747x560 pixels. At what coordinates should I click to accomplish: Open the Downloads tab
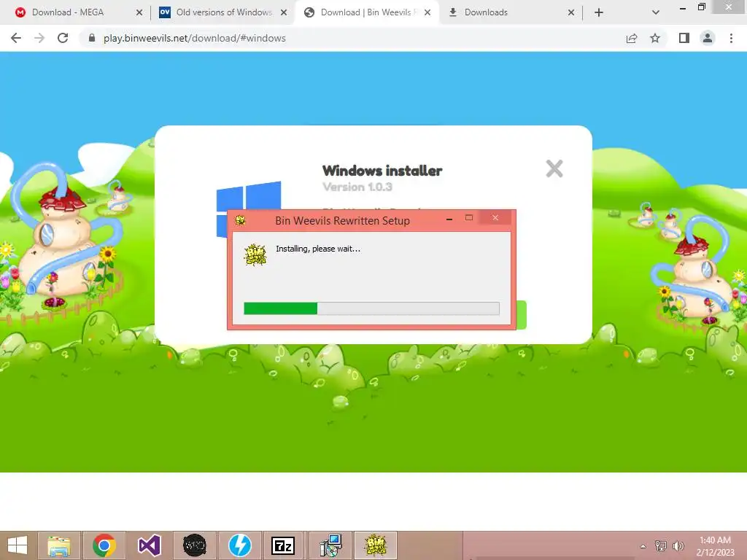(x=486, y=12)
